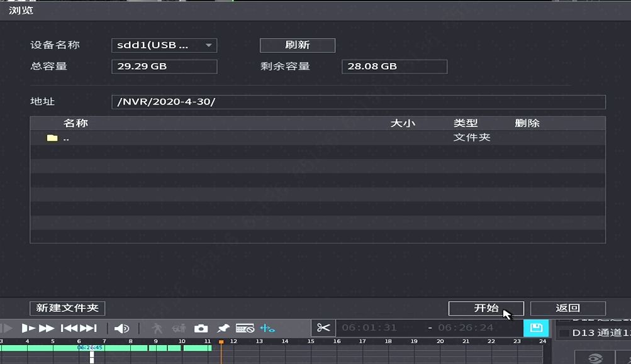Take a snapshot with the camera icon
Screen dimensions: 631x364
click(x=201, y=329)
